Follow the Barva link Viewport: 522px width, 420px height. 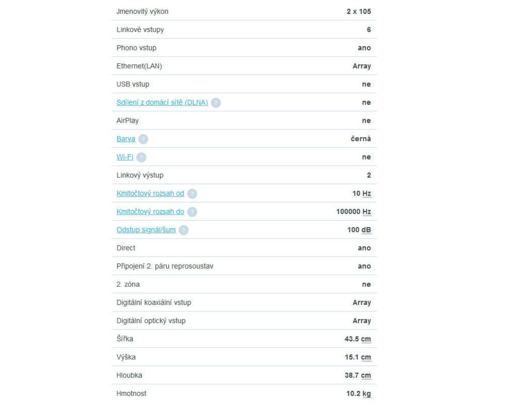click(126, 139)
